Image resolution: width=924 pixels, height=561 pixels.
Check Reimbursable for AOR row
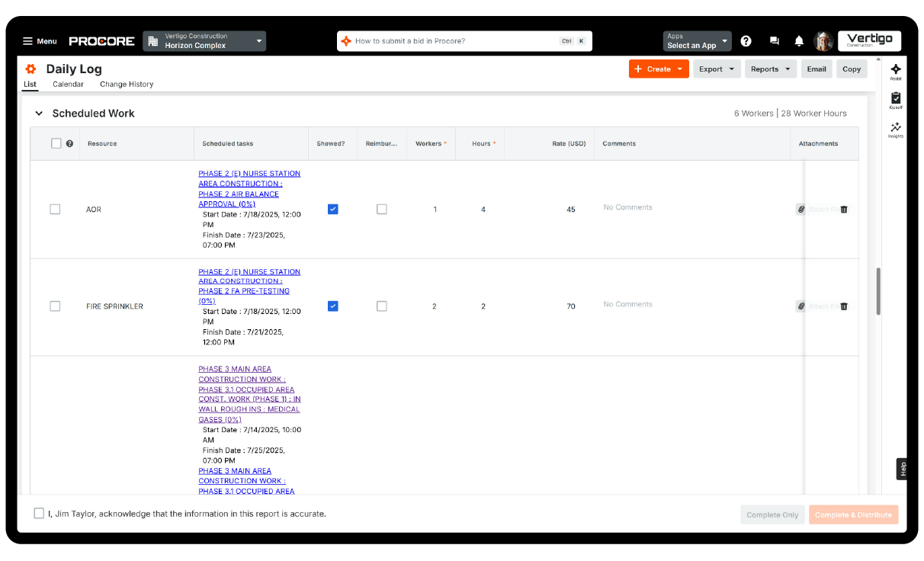click(x=382, y=209)
